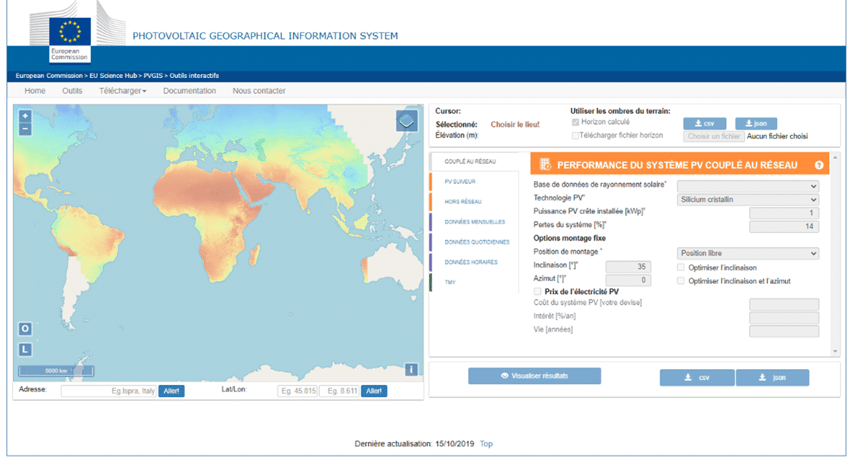Open the map layers icon top-right of map
Image resolution: width=868 pixels, height=470 pixels.
[407, 120]
